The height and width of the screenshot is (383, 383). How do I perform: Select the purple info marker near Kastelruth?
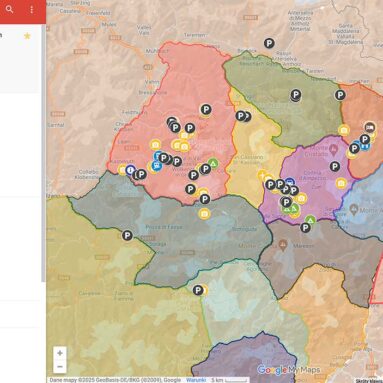130,170
